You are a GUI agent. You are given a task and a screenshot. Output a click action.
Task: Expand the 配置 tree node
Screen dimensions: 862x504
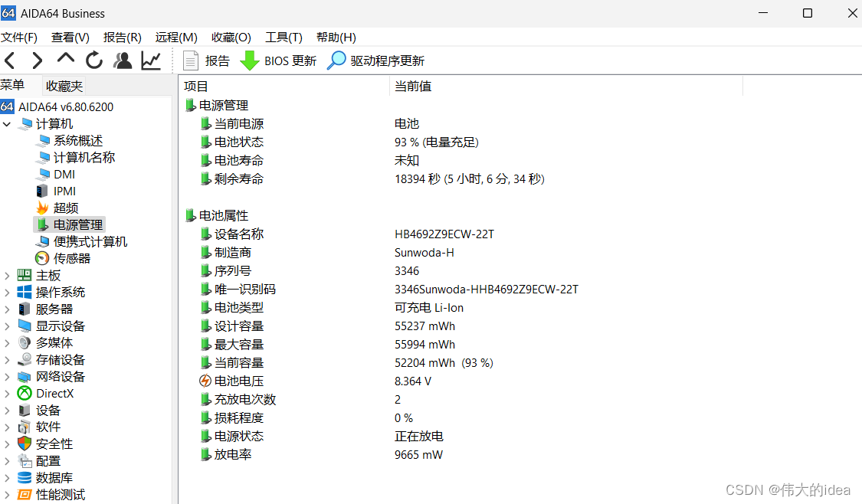[x=7, y=461]
